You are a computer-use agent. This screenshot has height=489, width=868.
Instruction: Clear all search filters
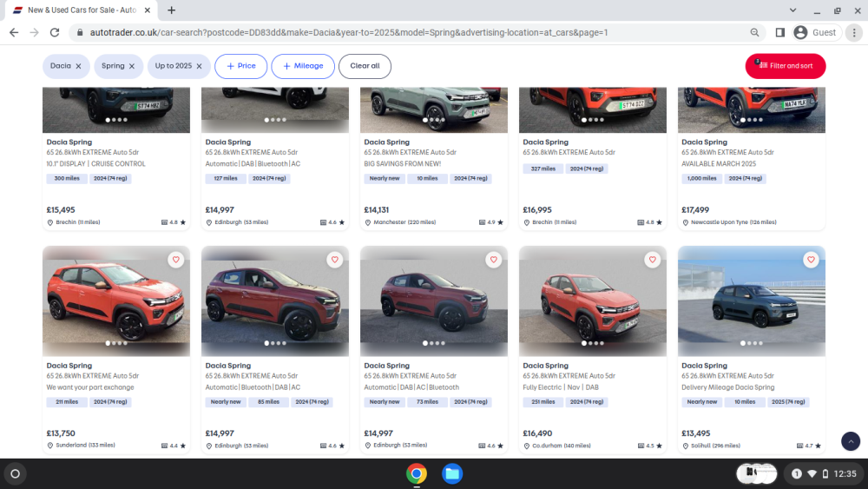click(x=365, y=66)
